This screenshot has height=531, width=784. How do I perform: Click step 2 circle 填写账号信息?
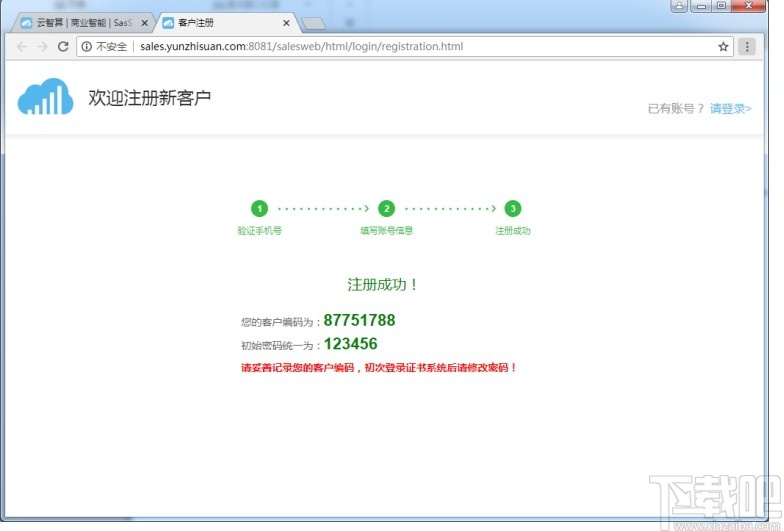point(386,208)
